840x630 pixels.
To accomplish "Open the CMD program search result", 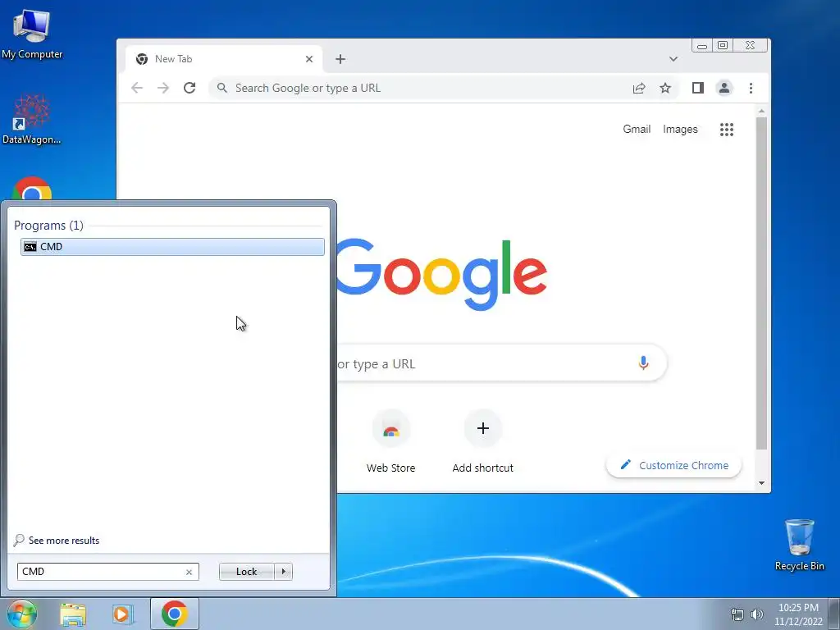I will click(x=172, y=246).
